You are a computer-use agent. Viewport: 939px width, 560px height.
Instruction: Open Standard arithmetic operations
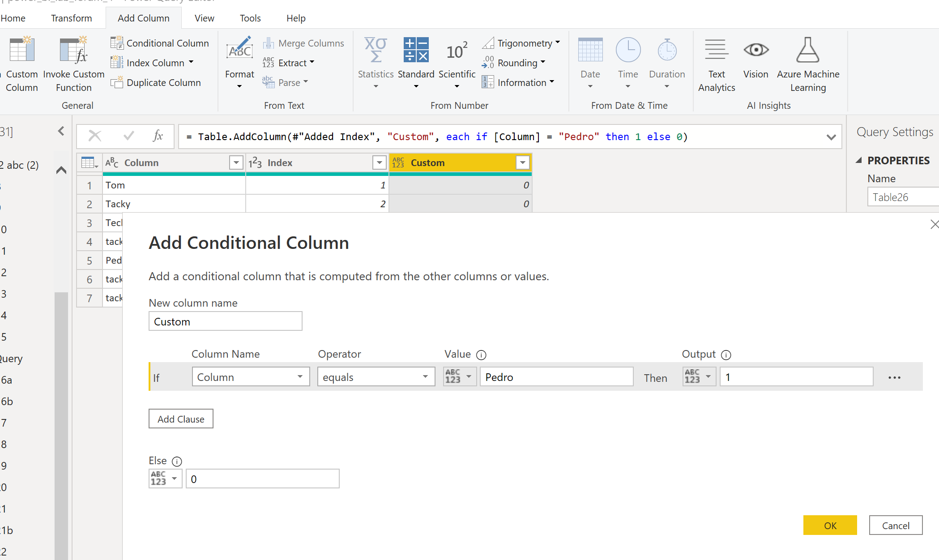[416, 63]
